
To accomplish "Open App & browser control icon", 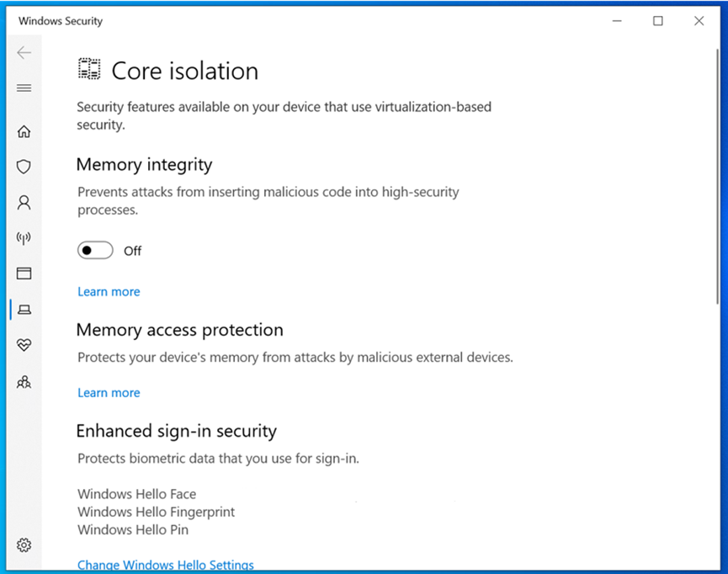I will point(24,273).
